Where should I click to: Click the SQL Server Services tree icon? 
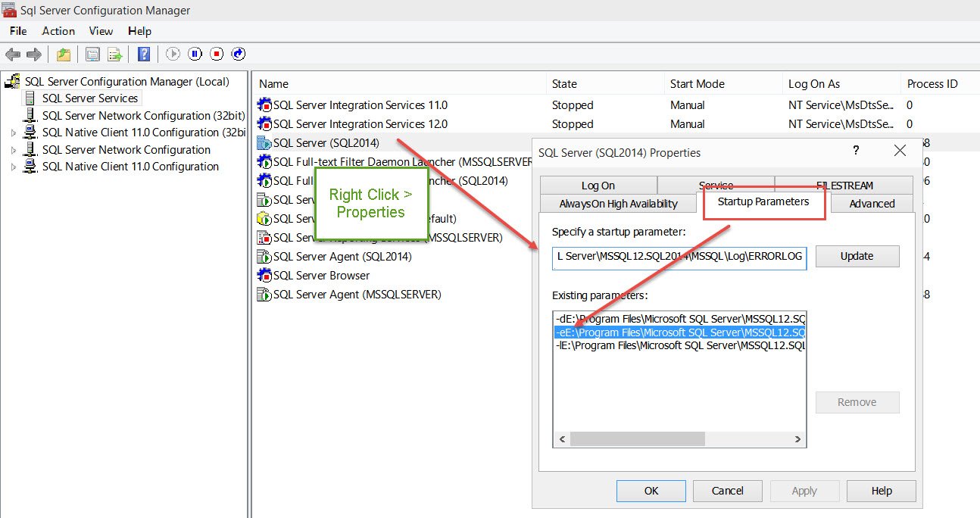click(x=30, y=98)
